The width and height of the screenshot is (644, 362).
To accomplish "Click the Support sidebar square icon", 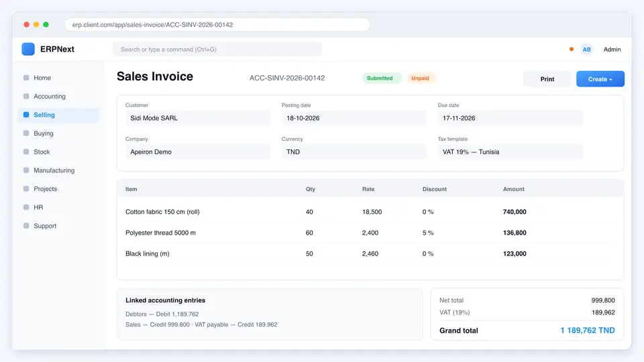I will (26, 225).
